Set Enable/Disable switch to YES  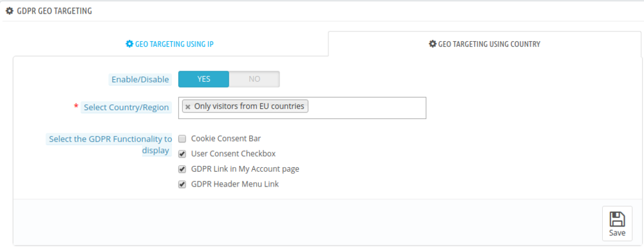tap(204, 79)
